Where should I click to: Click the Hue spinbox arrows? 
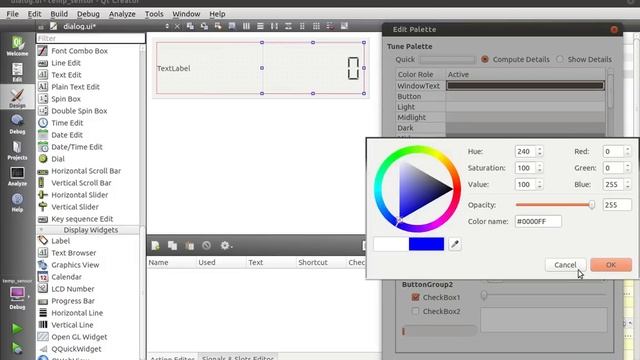tap(540, 151)
